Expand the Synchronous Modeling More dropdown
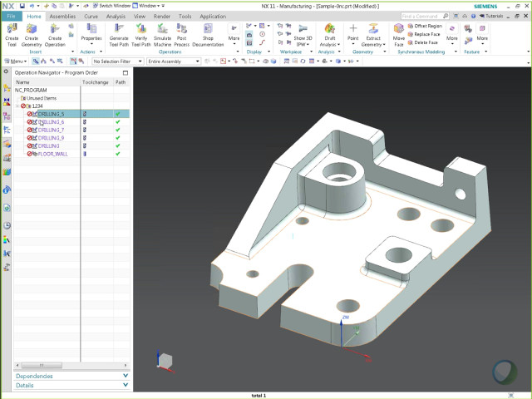This screenshot has height=399, width=532. coord(451,35)
